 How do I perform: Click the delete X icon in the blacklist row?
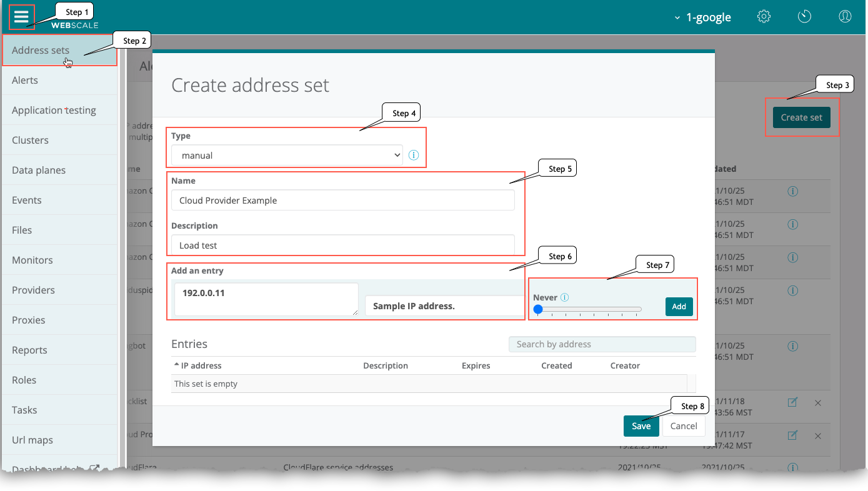818,403
